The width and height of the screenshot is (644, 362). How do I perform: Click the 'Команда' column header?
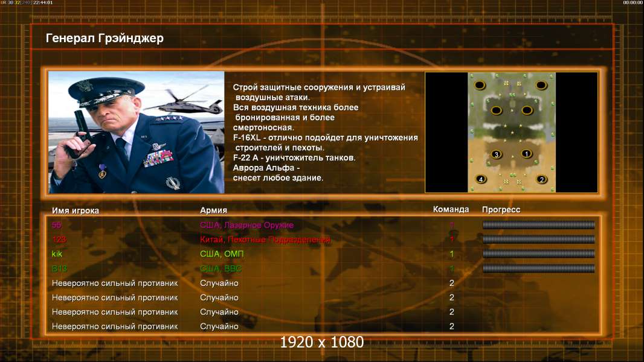point(451,209)
